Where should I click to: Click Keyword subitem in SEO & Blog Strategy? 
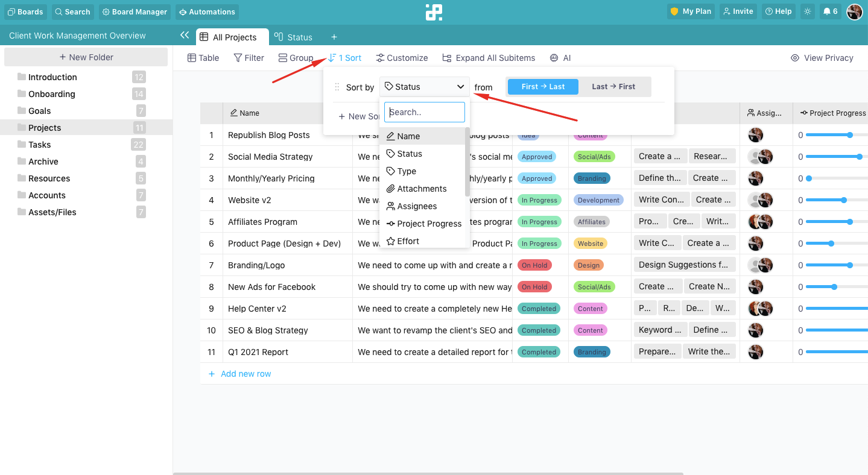(659, 330)
